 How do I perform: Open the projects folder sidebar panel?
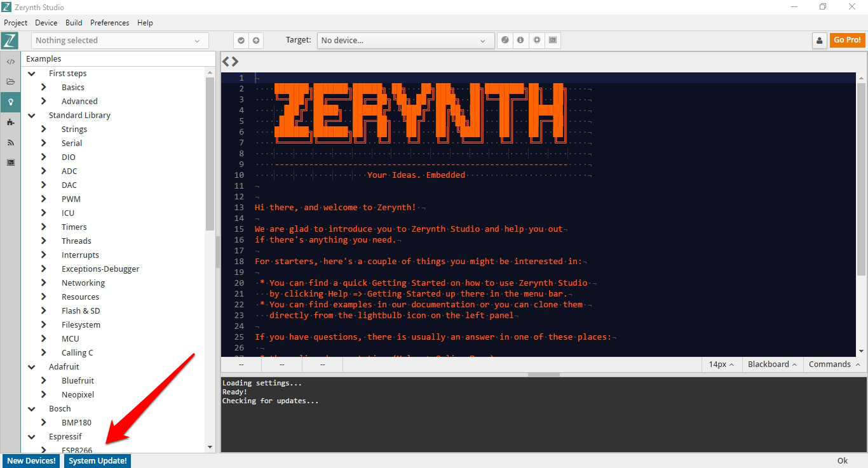[10, 81]
